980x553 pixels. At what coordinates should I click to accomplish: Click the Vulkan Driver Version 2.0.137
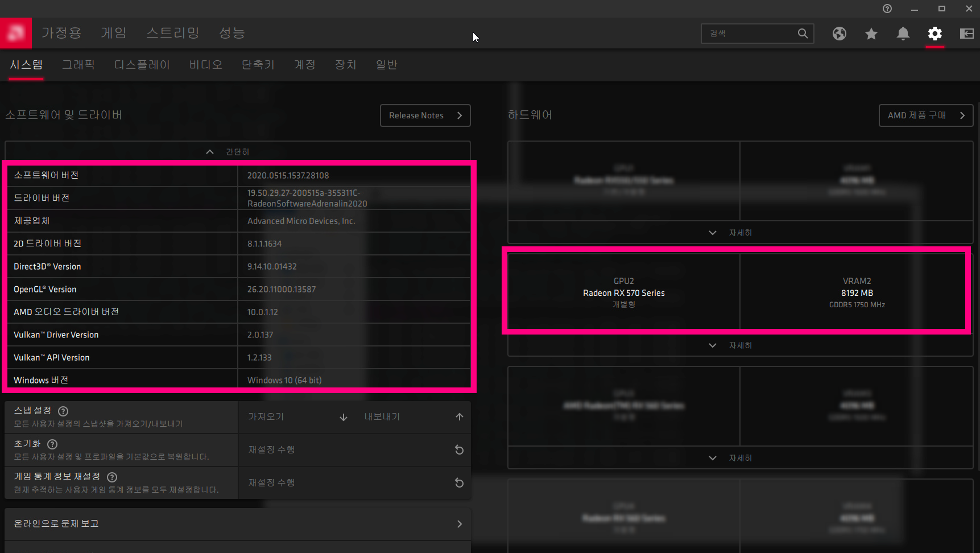coord(260,335)
